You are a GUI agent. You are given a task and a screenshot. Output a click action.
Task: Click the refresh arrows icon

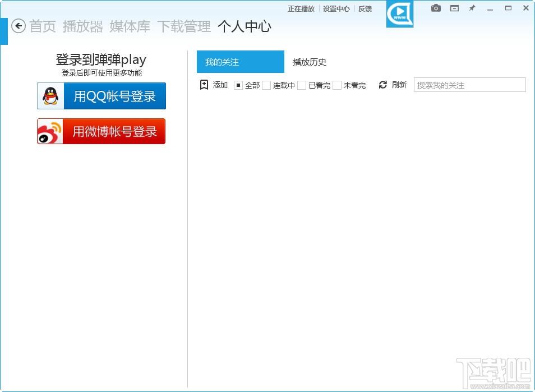pyautogui.click(x=383, y=85)
